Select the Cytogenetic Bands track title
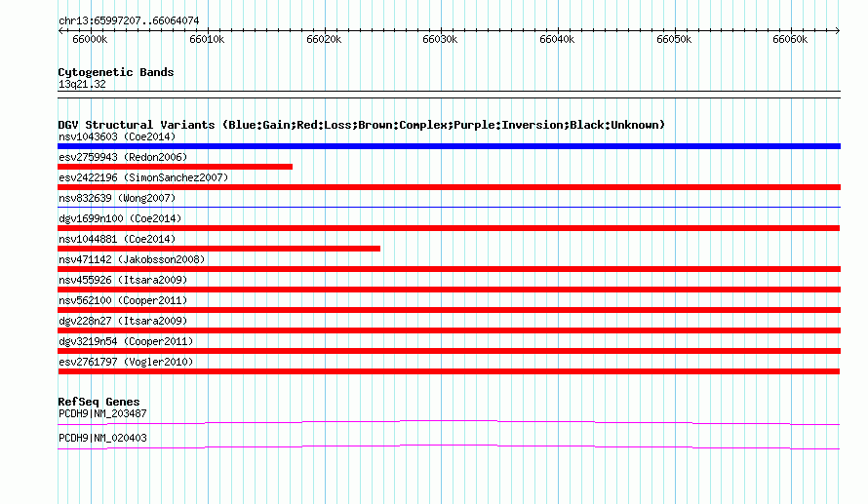The image size is (868, 504). [116, 72]
